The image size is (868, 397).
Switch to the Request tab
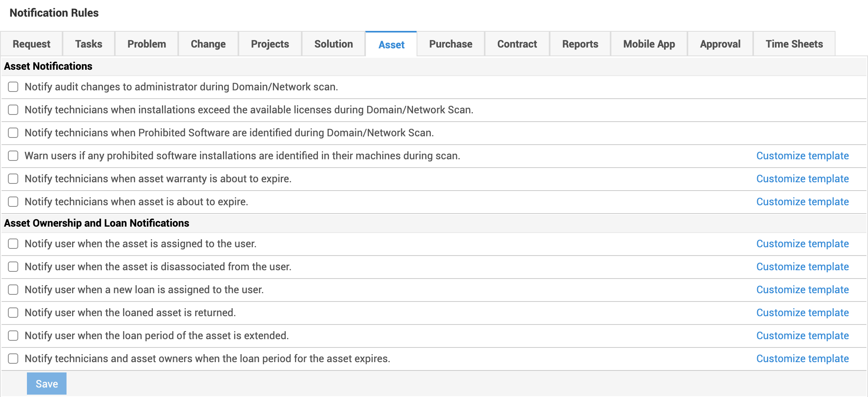coord(31,44)
